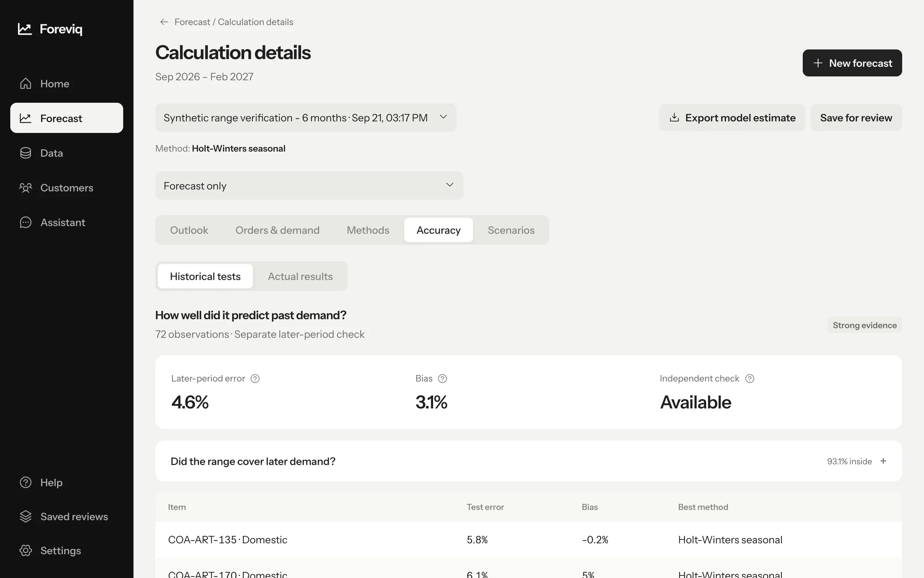Open the Synthetic range verification run dropdown

[x=306, y=118]
